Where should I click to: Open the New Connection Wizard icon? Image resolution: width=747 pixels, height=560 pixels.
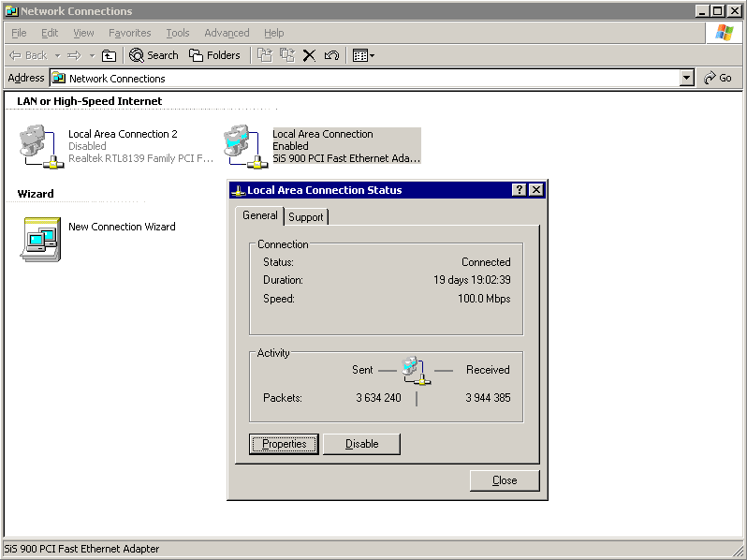(x=40, y=238)
